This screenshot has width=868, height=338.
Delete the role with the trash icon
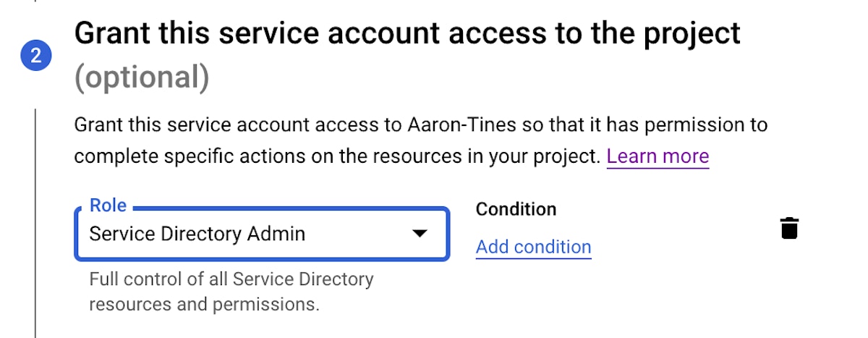789,228
